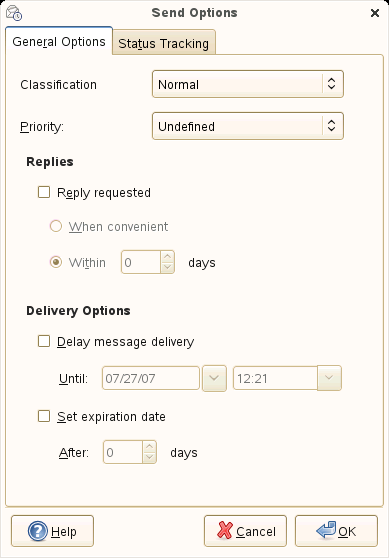Image resolution: width=389 pixels, height=558 pixels.
Task: Click into the Until date field 07/27/07
Action: click(151, 378)
